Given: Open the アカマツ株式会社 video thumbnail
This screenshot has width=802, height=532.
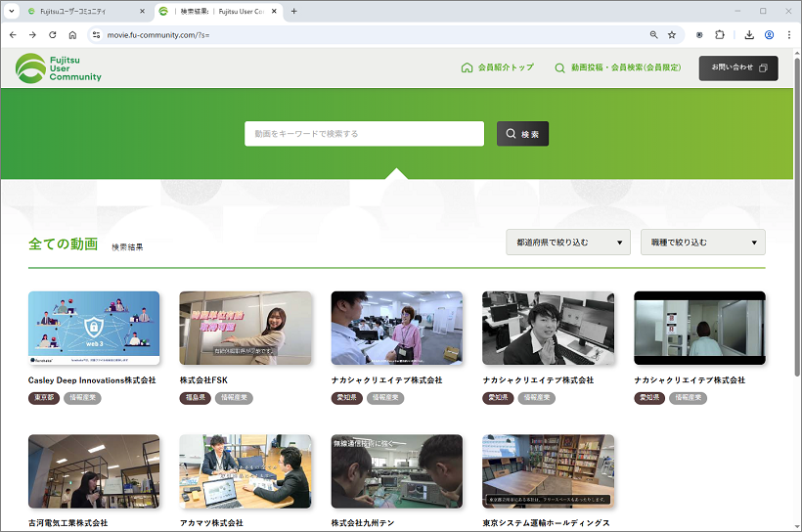Looking at the screenshot, I should tap(245, 471).
